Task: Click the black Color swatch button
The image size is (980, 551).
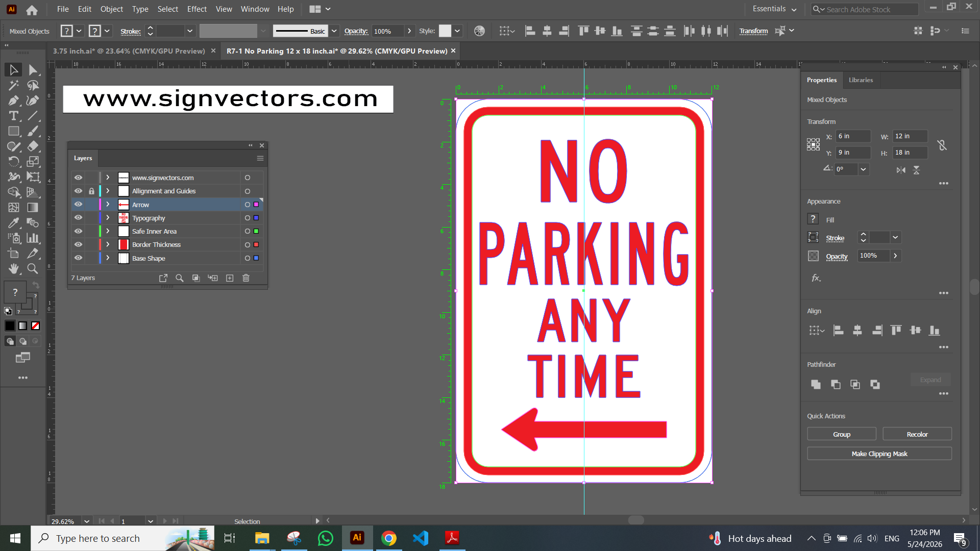Action: (x=10, y=326)
